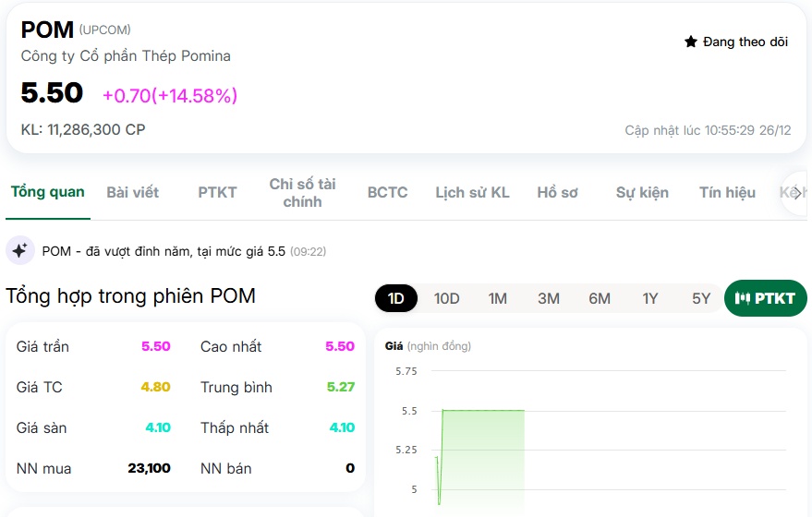Open the PTKT tab
The width and height of the screenshot is (812, 517).
click(x=217, y=193)
